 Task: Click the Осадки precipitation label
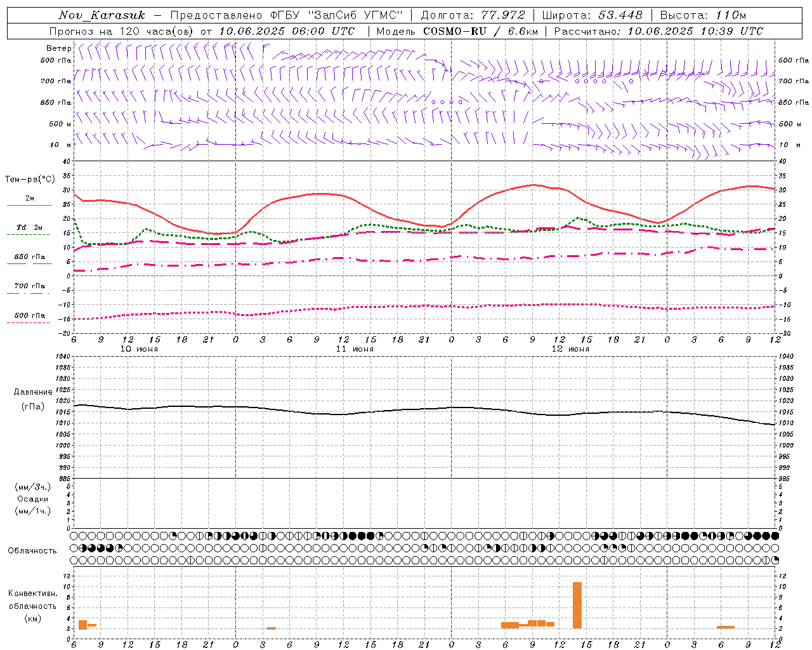33,499
